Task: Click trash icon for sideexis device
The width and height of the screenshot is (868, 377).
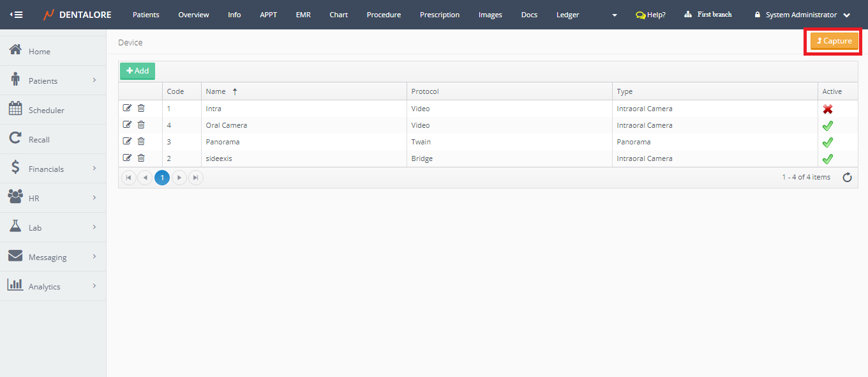Action: tap(141, 158)
